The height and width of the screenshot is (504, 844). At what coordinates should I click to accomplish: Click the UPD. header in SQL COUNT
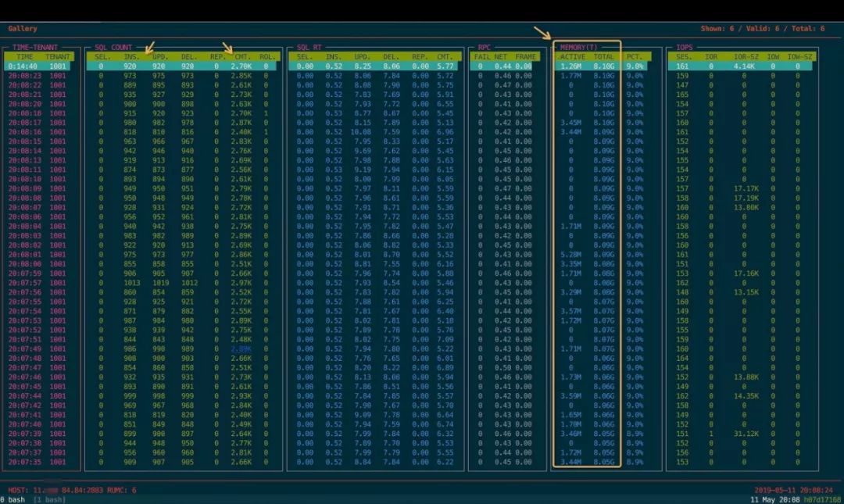click(x=160, y=56)
